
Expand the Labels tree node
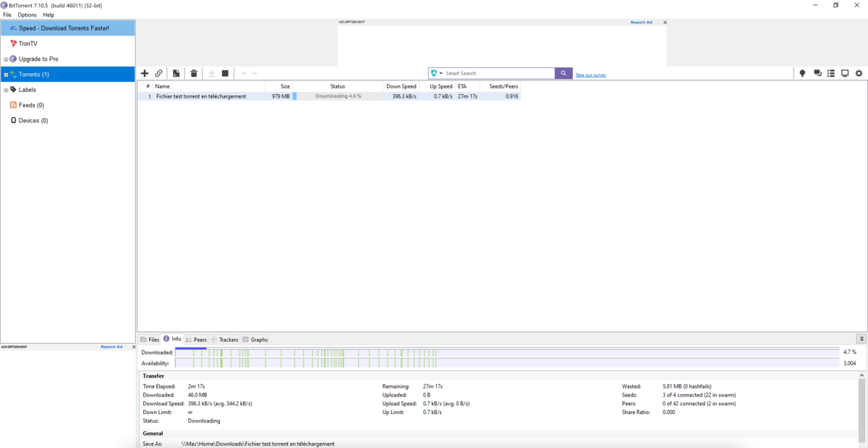(x=6, y=90)
